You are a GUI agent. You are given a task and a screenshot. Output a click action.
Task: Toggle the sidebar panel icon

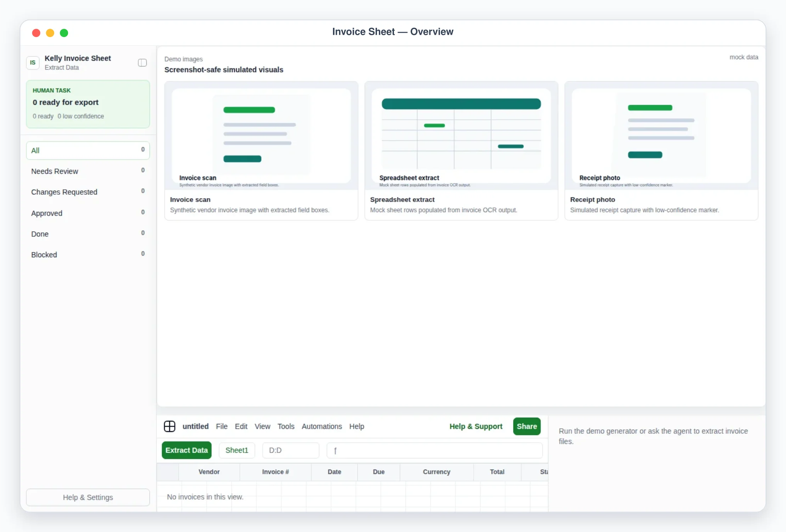[x=142, y=63]
